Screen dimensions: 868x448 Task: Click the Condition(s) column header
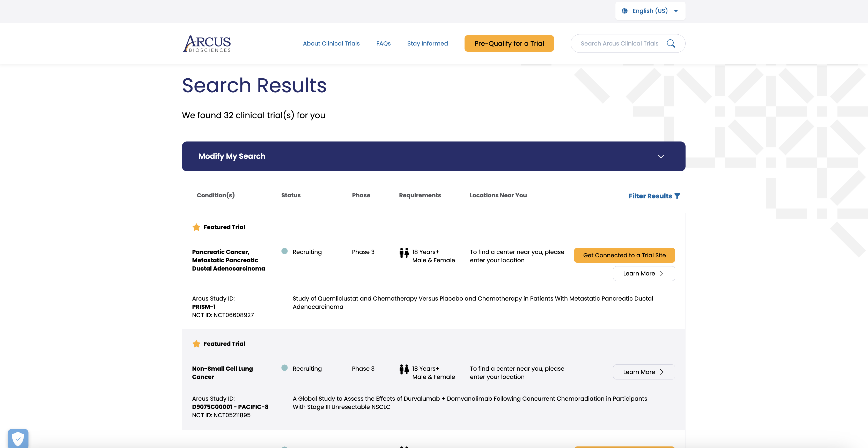[x=216, y=195]
